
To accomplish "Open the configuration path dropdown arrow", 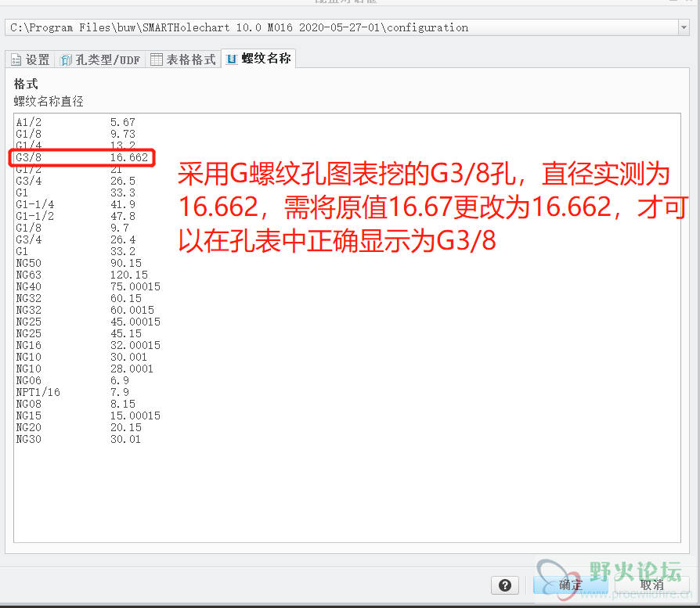I will click(684, 27).
